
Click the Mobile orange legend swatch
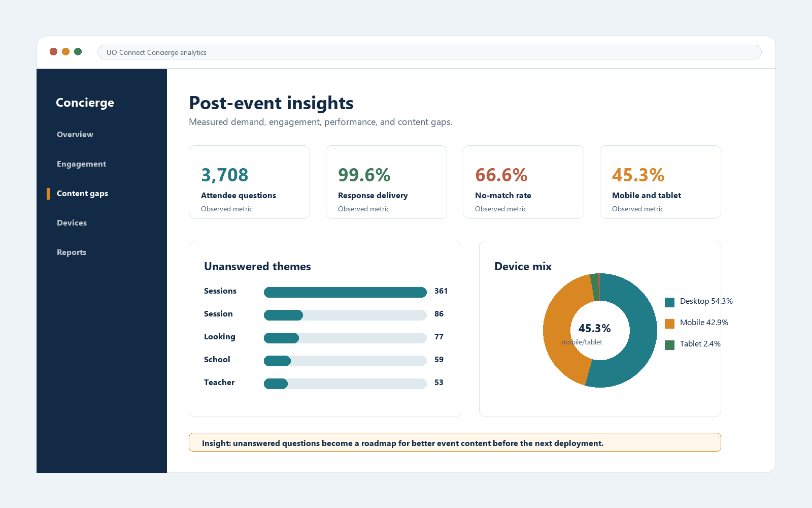point(670,324)
